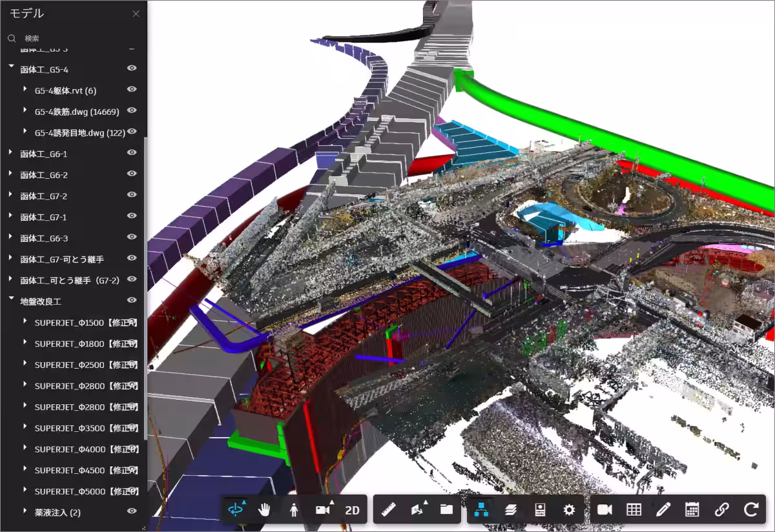
Task: Open the Layers stack panel
Action: click(511, 509)
